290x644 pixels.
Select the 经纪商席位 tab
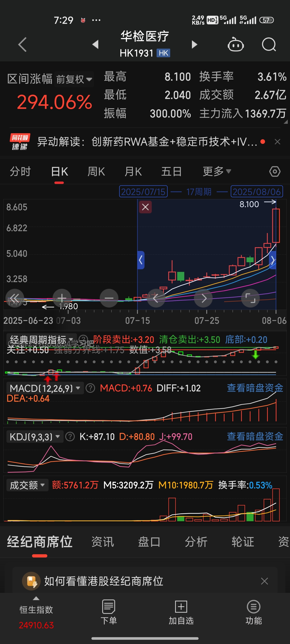pyautogui.click(x=39, y=542)
